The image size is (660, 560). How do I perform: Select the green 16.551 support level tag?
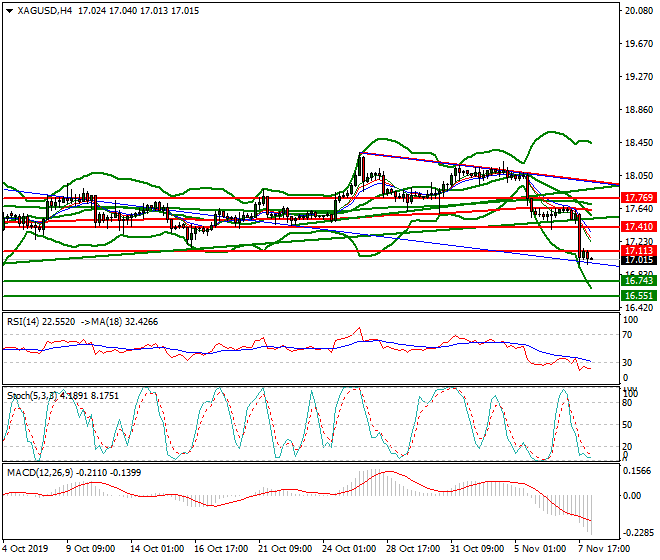pos(637,297)
